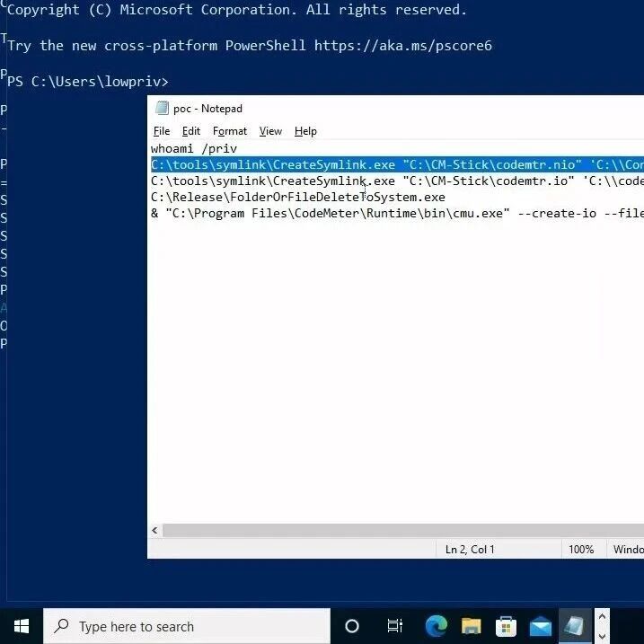Click the 'Ln 2, Col 1' status bar entry
Viewport: 644px width, 644px height.
(470, 549)
